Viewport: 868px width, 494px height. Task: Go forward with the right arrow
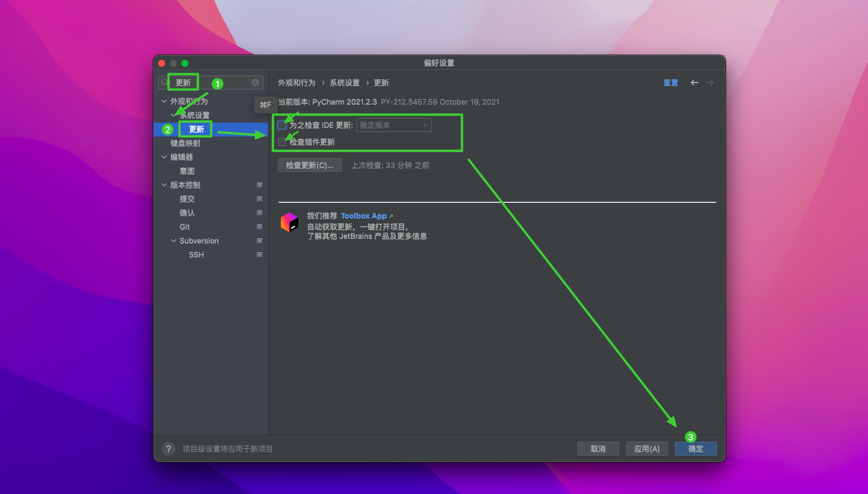(x=710, y=83)
